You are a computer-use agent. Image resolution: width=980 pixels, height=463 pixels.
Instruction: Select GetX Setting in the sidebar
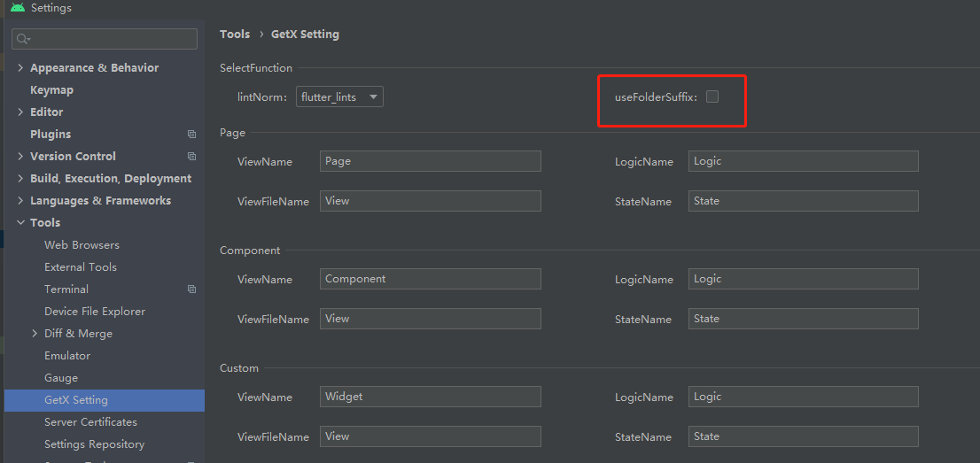pyautogui.click(x=76, y=400)
